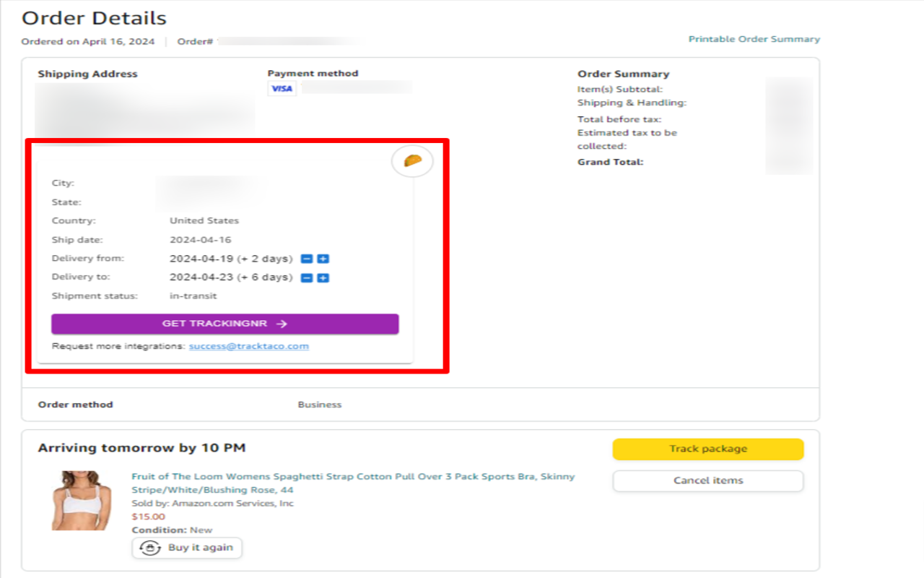Click the Arriving tomorrow by 10 PM heading

coord(141,448)
